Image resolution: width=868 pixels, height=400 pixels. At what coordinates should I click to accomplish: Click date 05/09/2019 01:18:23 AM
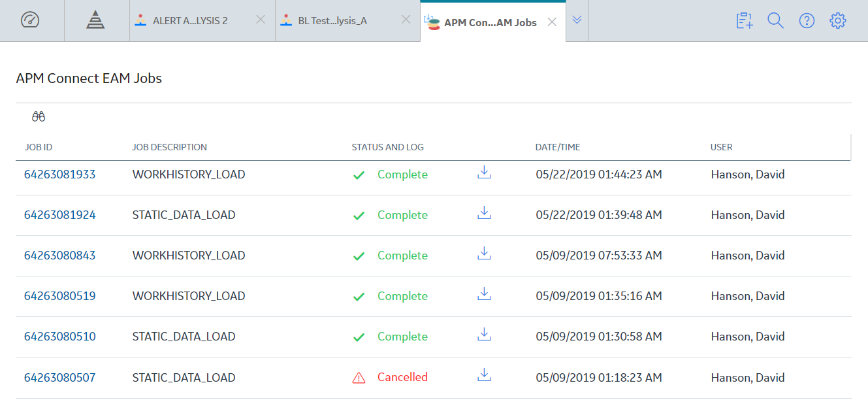click(x=599, y=377)
